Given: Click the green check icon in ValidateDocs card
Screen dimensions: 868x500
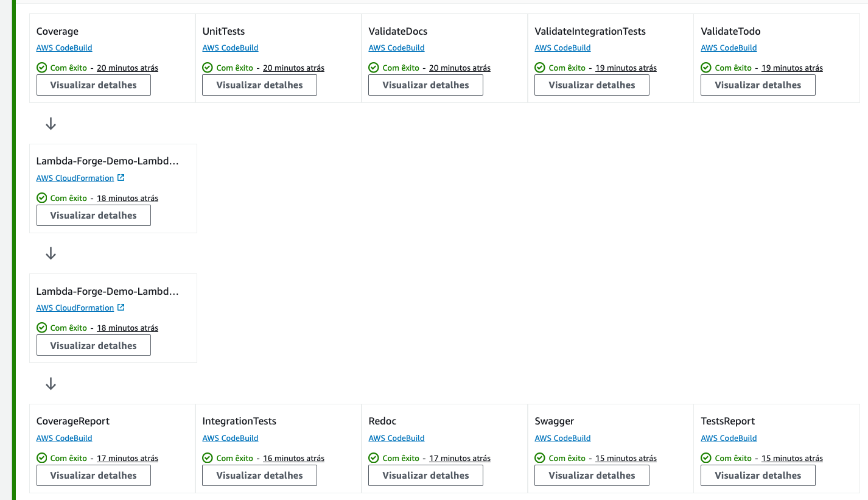Looking at the screenshot, I should (374, 68).
